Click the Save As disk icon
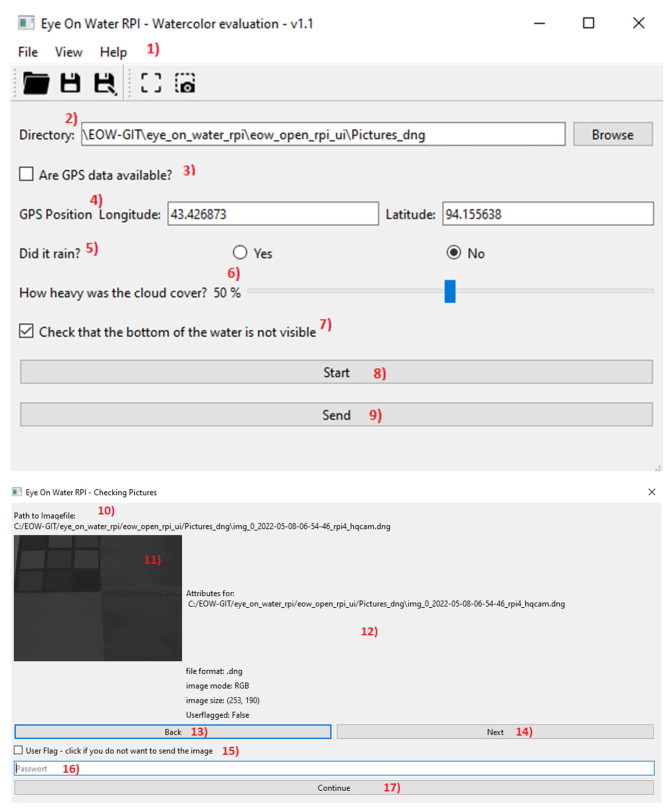This screenshot has width=672, height=812. (x=105, y=83)
